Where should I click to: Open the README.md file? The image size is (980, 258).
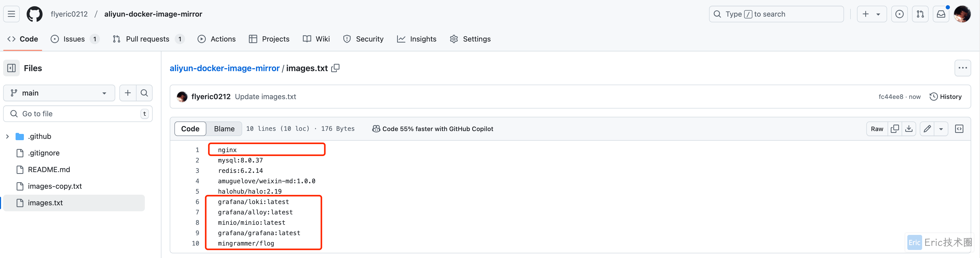49,170
